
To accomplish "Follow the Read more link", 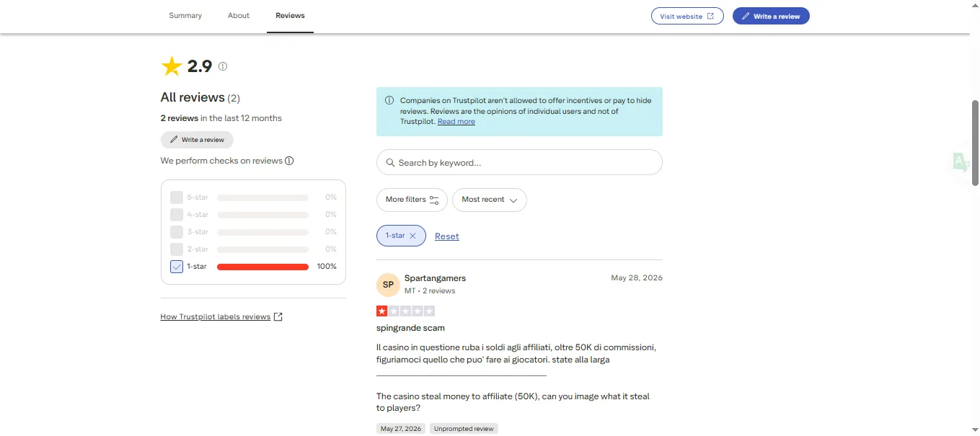I will pos(456,122).
